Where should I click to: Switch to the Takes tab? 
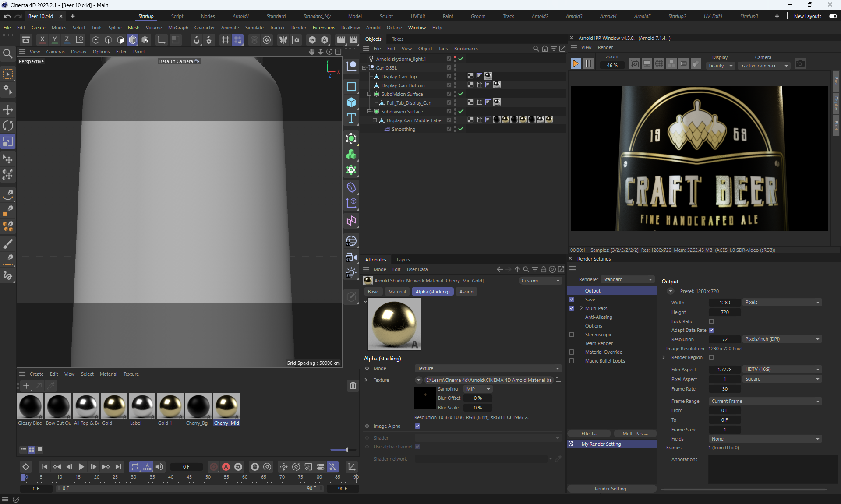(397, 39)
